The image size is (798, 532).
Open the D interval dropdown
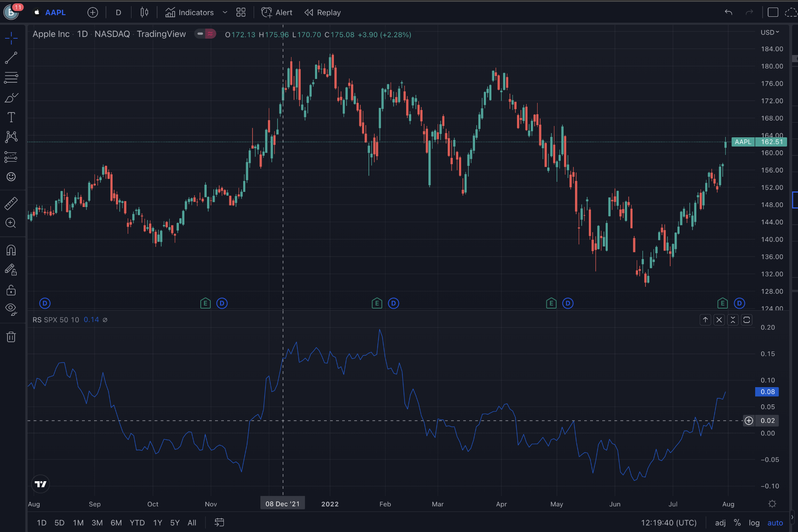118,13
